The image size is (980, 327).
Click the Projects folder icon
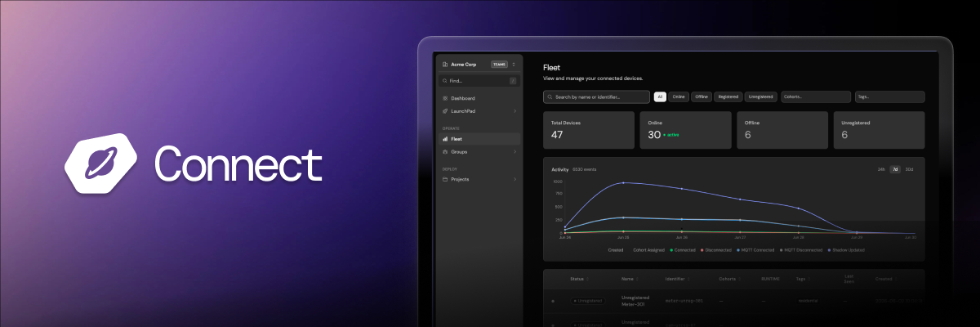[x=444, y=179]
